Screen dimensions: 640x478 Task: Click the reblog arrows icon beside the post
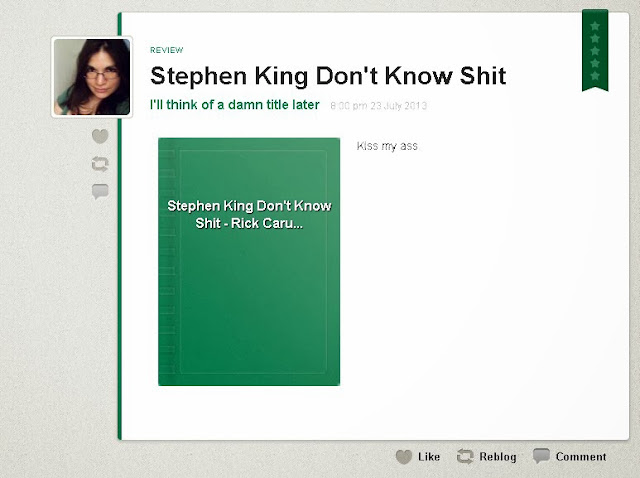point(100,164)
